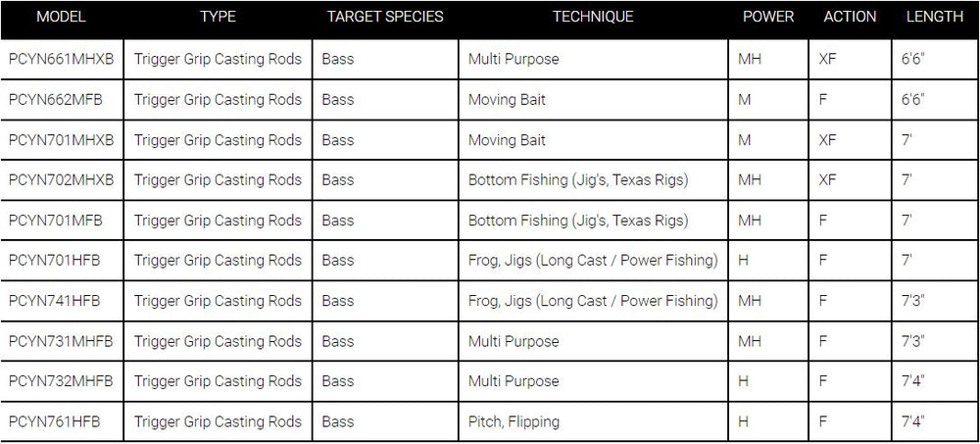Click the PCYN731MHFB model cell
Image resolution: width=980 pixels, height=444 pixels.
pos(58,341)
